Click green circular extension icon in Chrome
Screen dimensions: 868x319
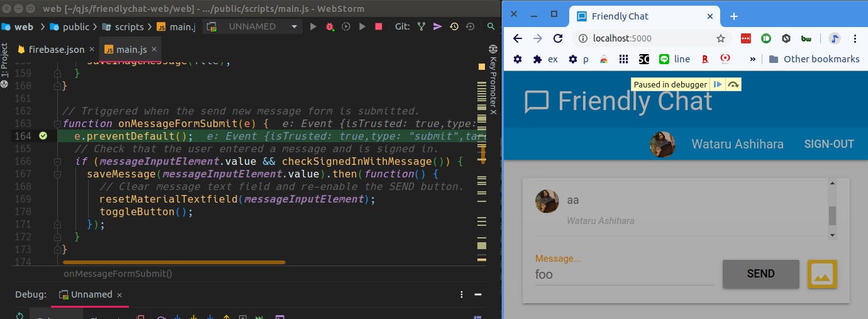tap(766, 38)
